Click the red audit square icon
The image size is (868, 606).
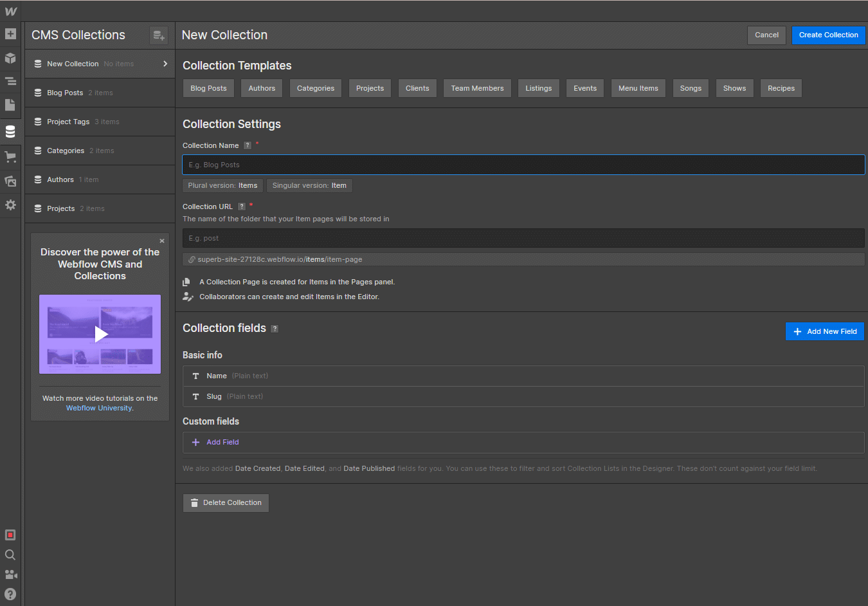click(x=10, y=535)
